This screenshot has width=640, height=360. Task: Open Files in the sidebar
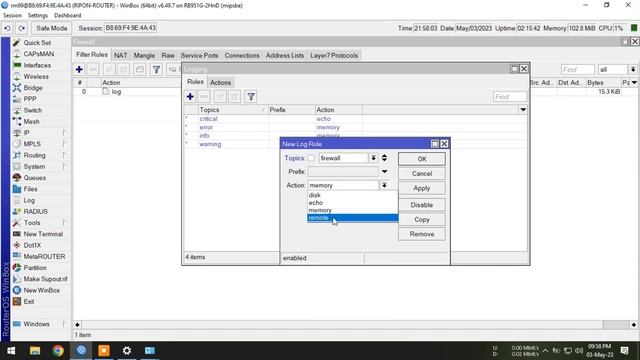[x=30, y=189]
